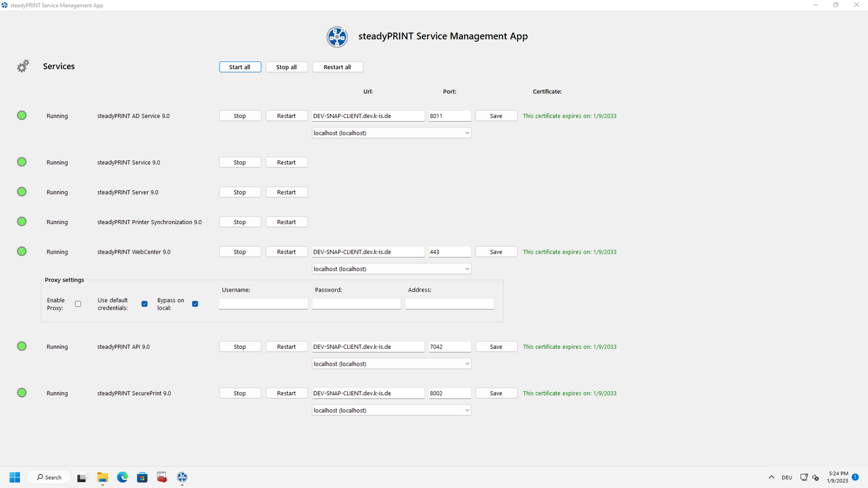Image resolution: width=868 pixels, height=488 pixels.
Task: Click green status light for AD Service
Action: click(x=22, y=115)
